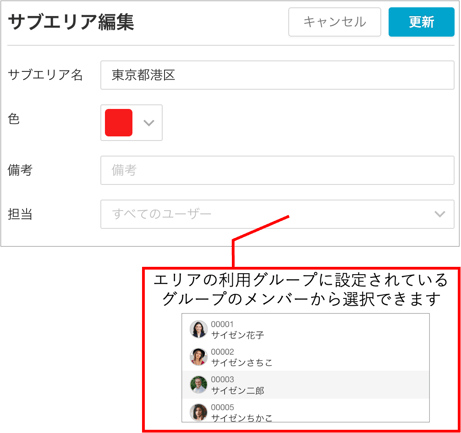Open the 担当 user dropdown
The width and height of the screenshot is (461, 433).
[x=277, y=214]
